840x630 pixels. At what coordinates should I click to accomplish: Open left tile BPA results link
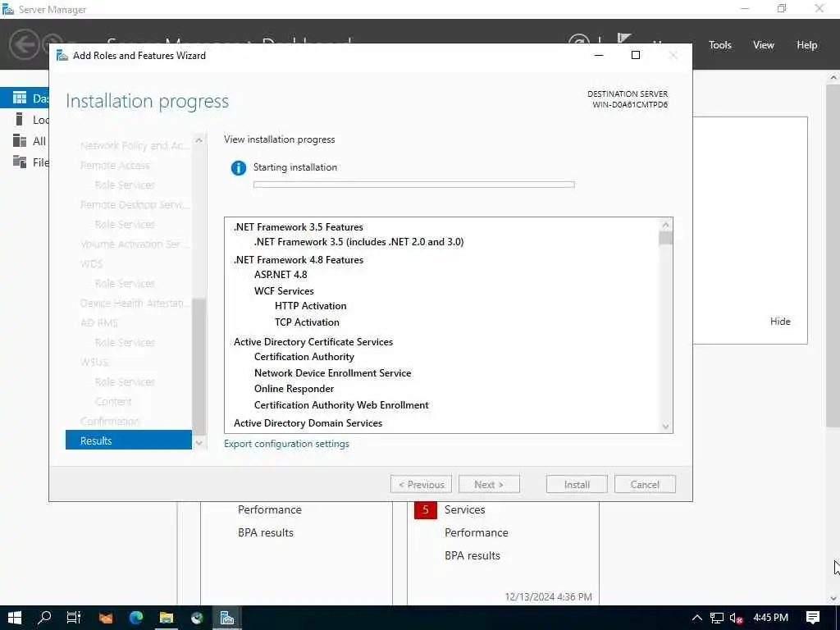coord(266,532)
